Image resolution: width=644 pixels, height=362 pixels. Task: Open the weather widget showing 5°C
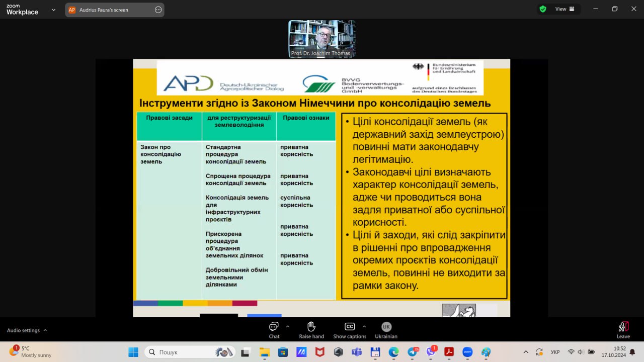point(30,351)
